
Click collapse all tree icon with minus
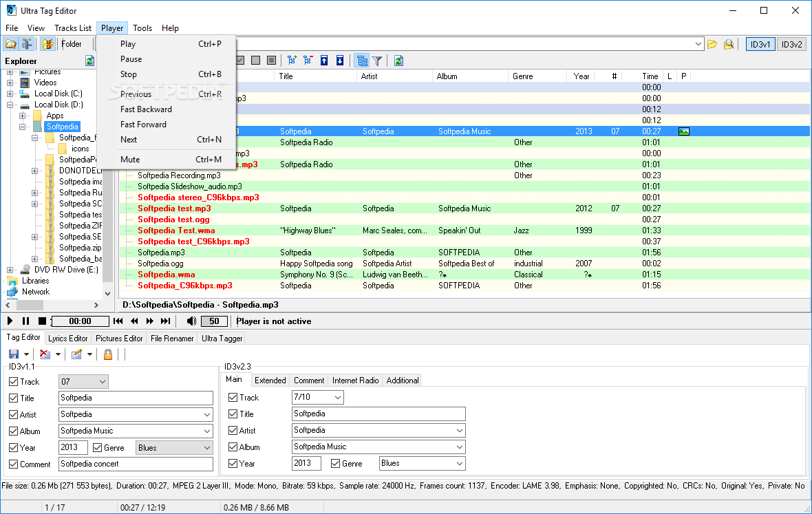coord(308,61)
